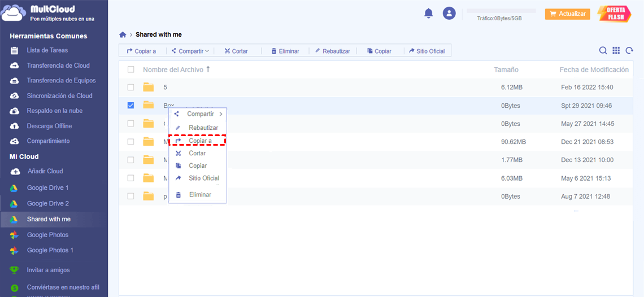Image resolution: width=644 pixels, height=297 pixels.
Task: Open Descarga Offline
Action: [49, 126]
